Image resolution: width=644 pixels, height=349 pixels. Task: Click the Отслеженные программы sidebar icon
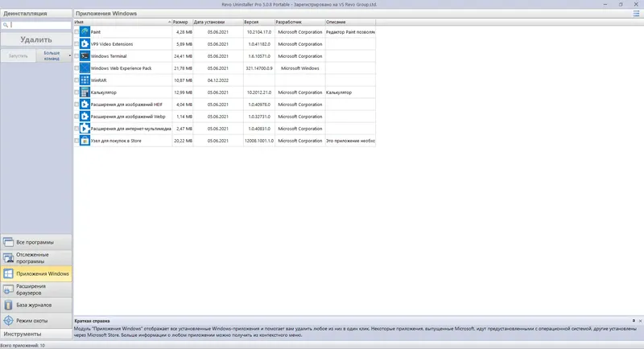point(8,258)
